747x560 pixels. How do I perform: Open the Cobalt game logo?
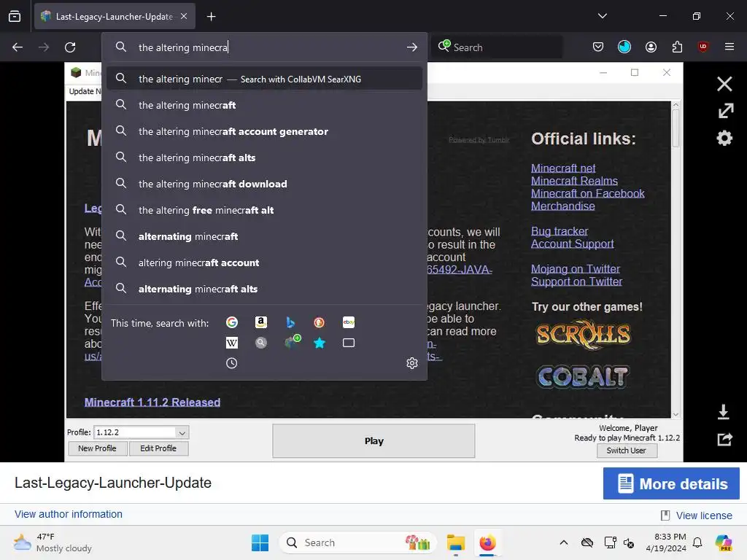pos(583,377)
